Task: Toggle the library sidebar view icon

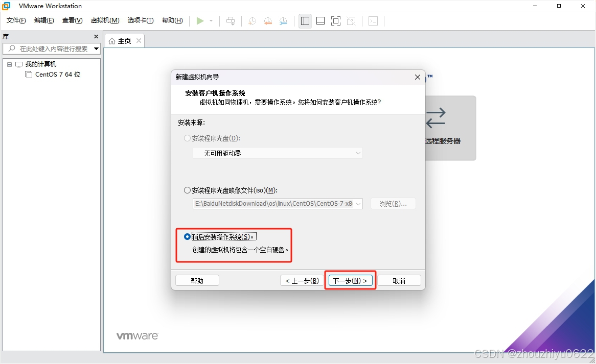Action: tap(305, 21)
